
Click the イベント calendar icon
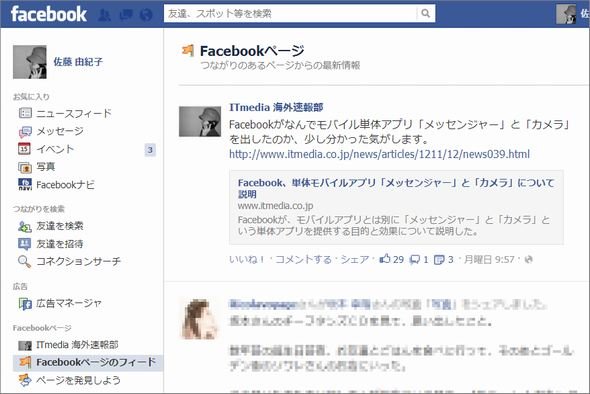(x=24, y=149)
